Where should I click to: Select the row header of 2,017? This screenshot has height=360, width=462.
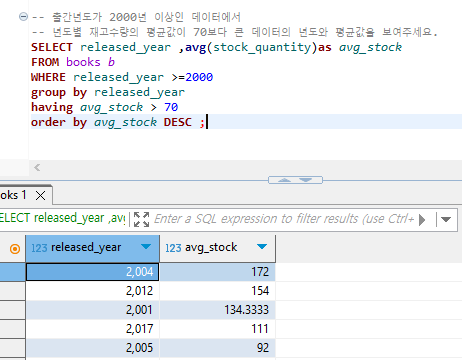tap(13, 329)
